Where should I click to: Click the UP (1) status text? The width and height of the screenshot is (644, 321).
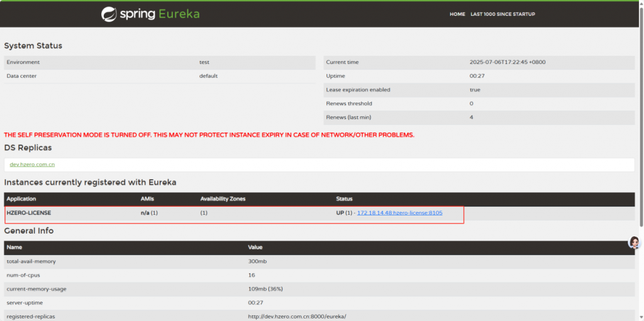(345, 213)
